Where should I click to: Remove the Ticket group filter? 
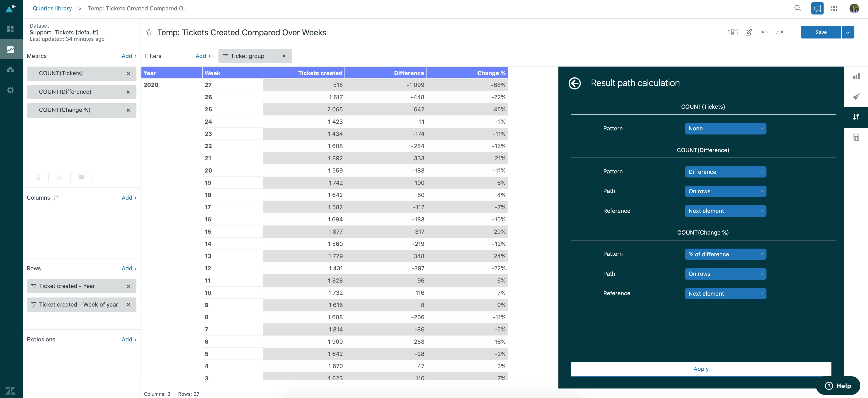tap(284, 56)
